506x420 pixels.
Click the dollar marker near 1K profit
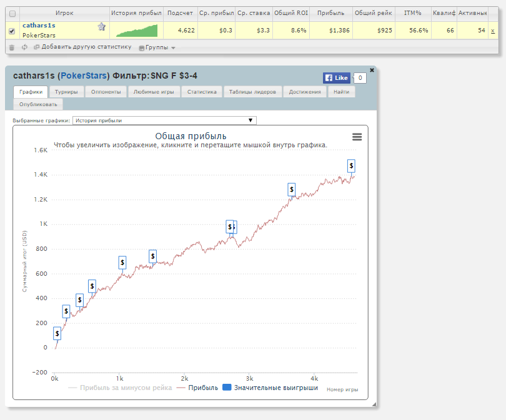tap(231, 227)
